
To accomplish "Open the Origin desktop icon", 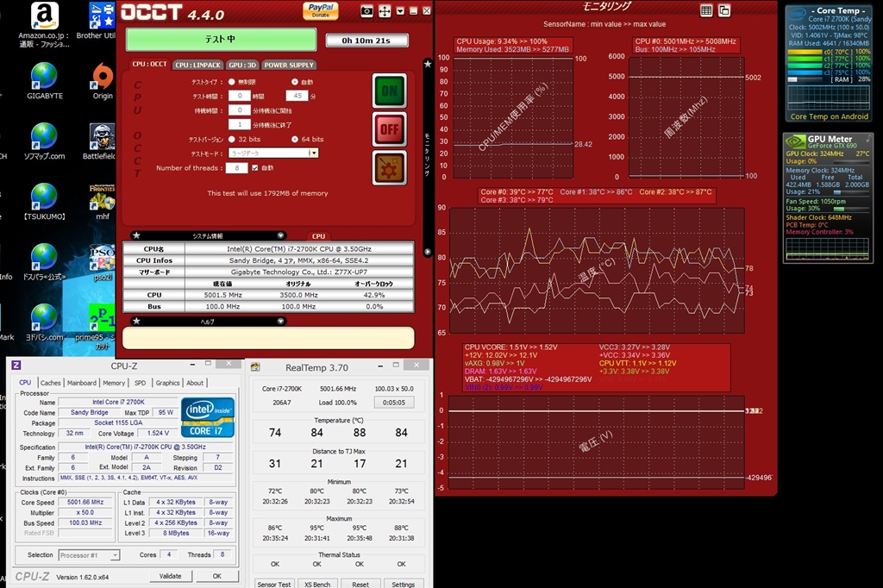I will 103,79.
